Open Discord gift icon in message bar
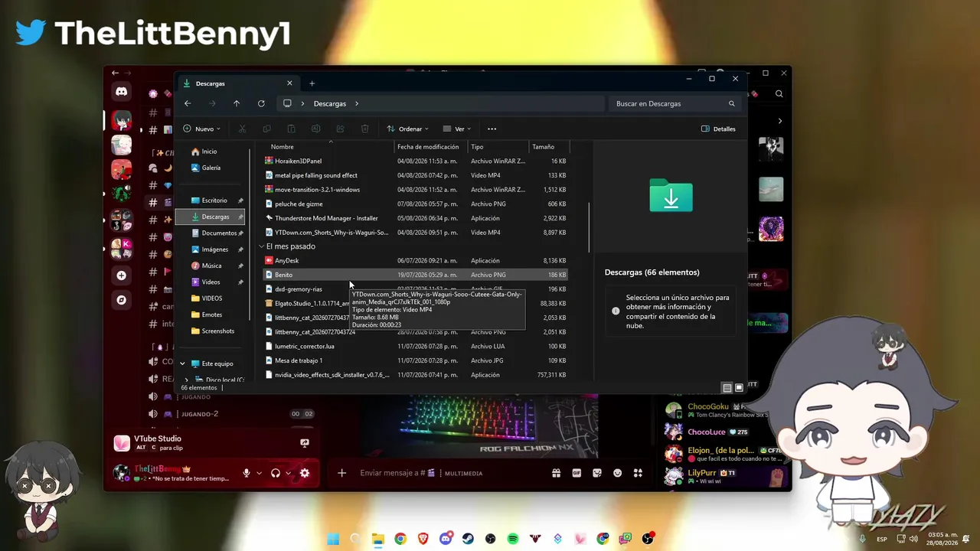This screenshot has height=551, width=980. (x=557, y=473)
